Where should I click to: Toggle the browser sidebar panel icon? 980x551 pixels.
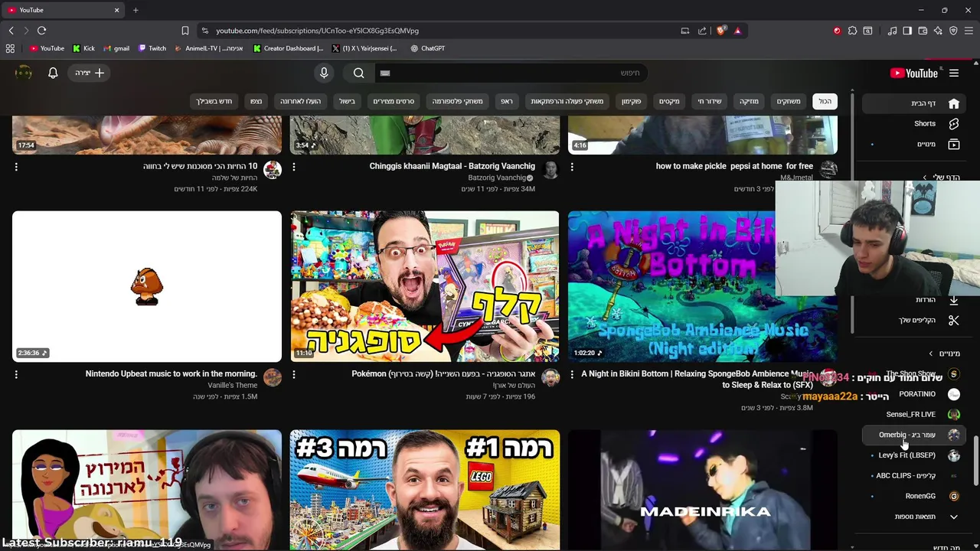pos(907,31)
